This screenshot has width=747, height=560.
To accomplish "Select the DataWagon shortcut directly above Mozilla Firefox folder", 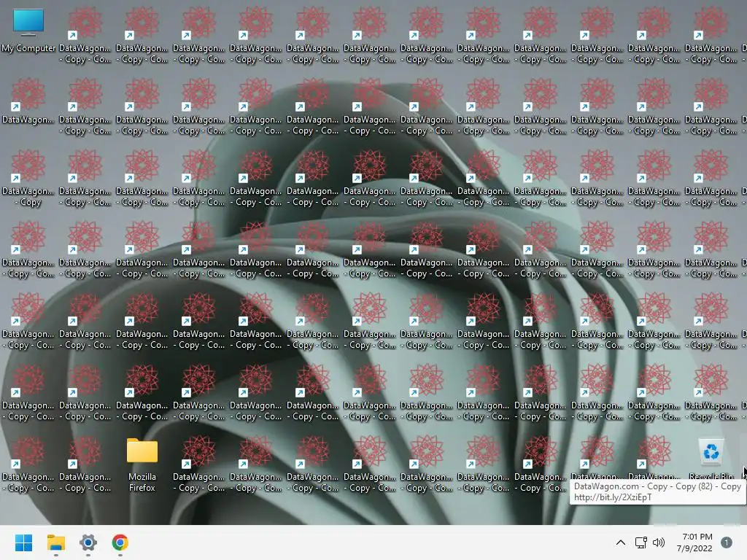I will click(142, 393).
